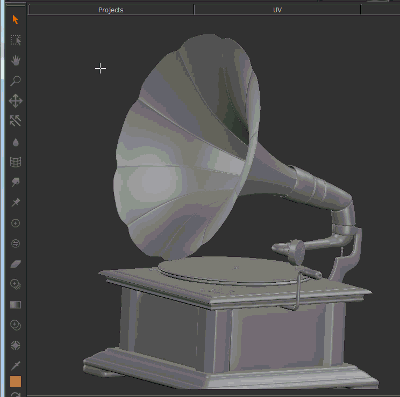Activate the eyedropper Color Picker tool
This screenshot has height=397, width=400.
16,366
